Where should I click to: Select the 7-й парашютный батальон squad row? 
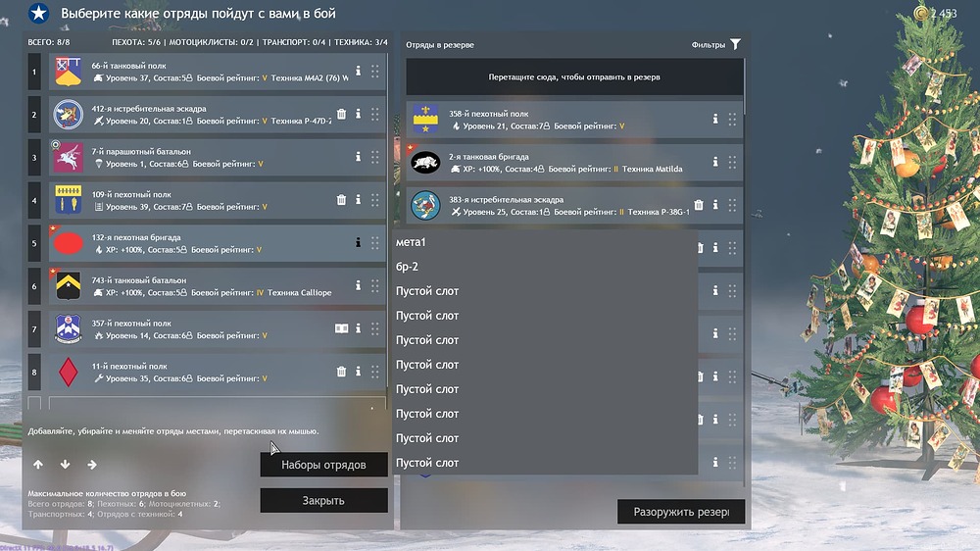tap(196, 157)
